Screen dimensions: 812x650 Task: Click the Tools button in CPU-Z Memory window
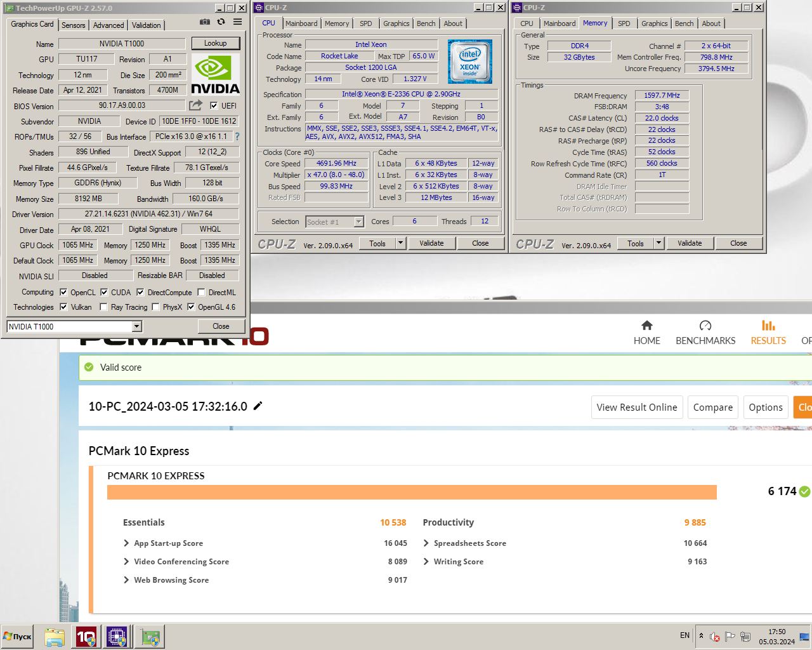pos(636,243)
